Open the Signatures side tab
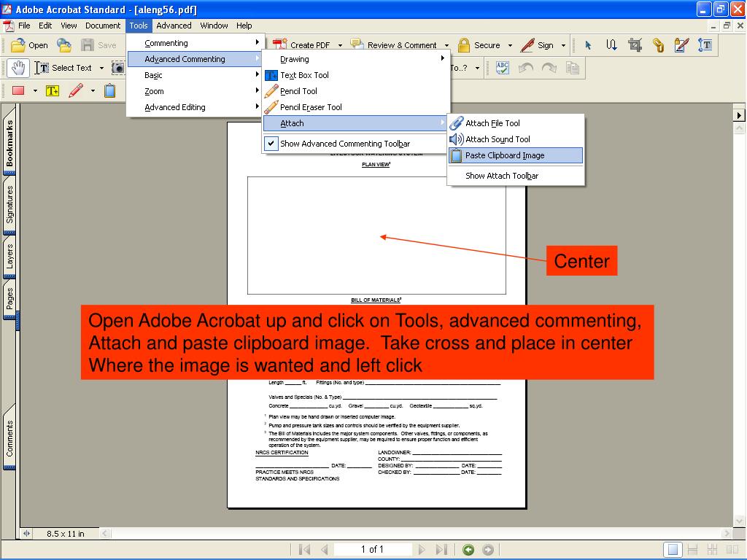747x560 pixels. tap(9, 205)
